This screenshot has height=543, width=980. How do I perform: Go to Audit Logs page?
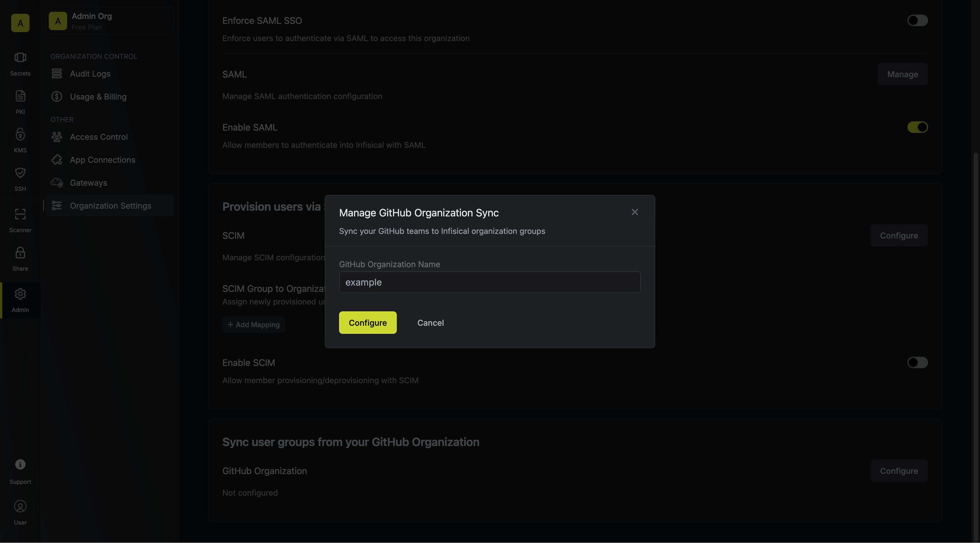click(x=110, y=73)
